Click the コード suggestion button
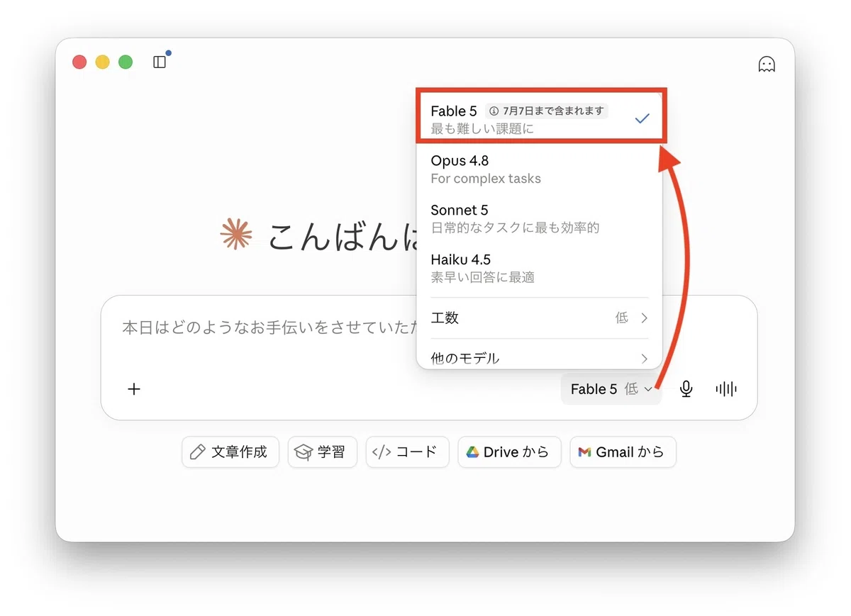 pos(407,452)
